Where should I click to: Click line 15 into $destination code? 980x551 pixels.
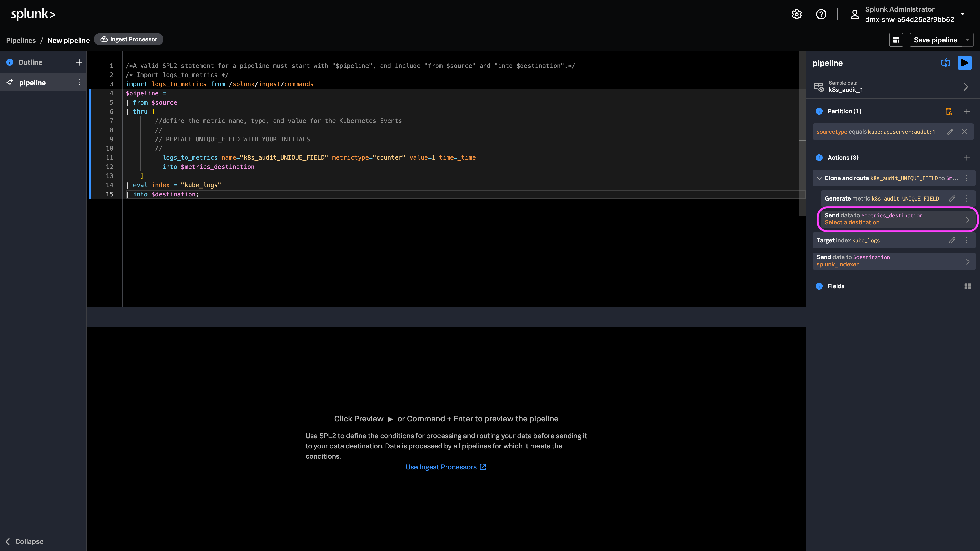coord(163,194)
